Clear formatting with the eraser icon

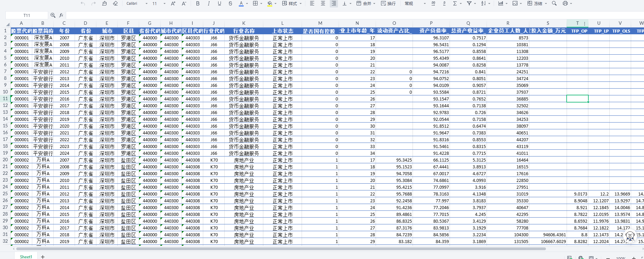115,3
